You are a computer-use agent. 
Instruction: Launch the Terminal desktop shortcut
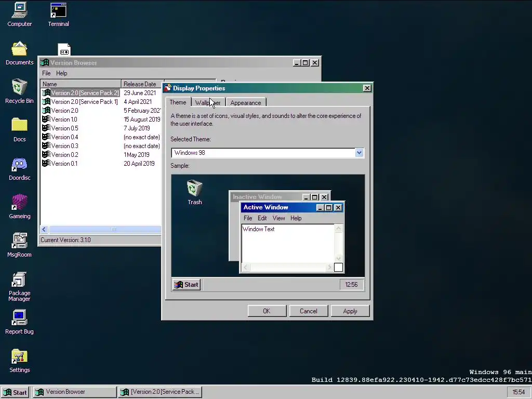pos(58,14)
